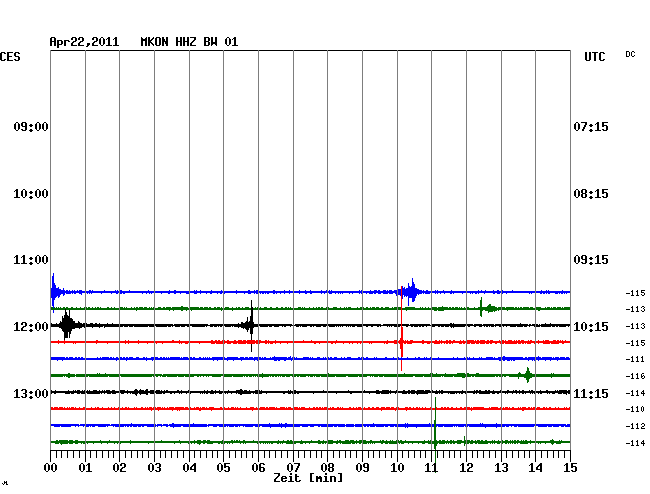Click the blue event burst near minute 10.5
The image size is (650, 494).
(x=411, y=292)
